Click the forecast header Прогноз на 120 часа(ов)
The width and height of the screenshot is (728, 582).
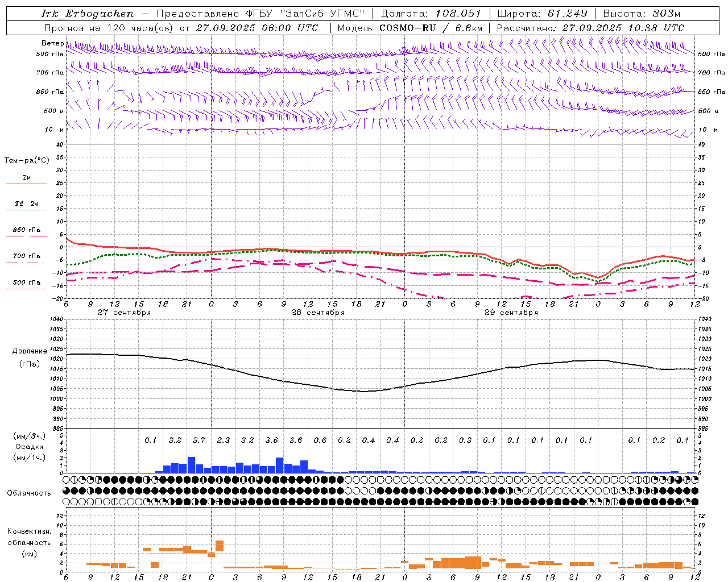[109, 28]
